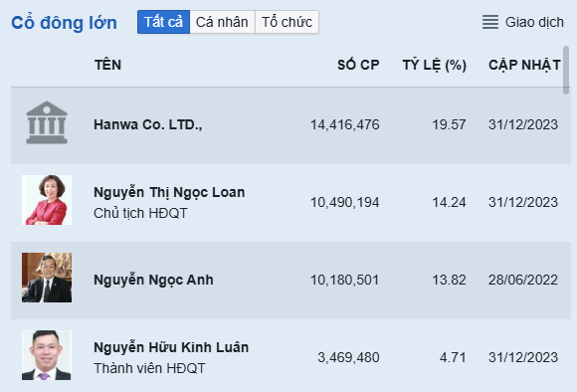Click the Cổ đông lớn heading
This screenshot has height=392, width=577.
64,23
